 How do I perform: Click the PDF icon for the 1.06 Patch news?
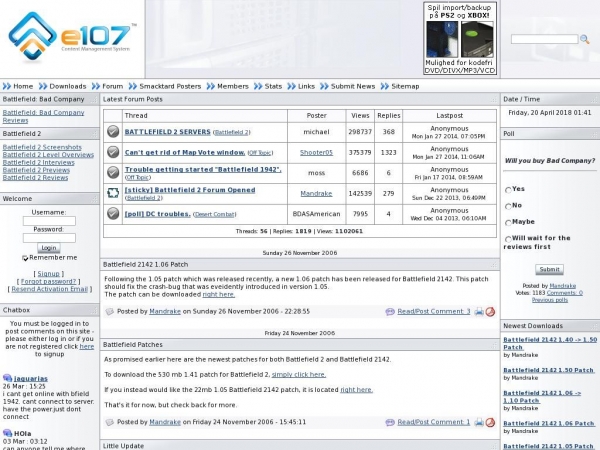click(x=490, y=311)
